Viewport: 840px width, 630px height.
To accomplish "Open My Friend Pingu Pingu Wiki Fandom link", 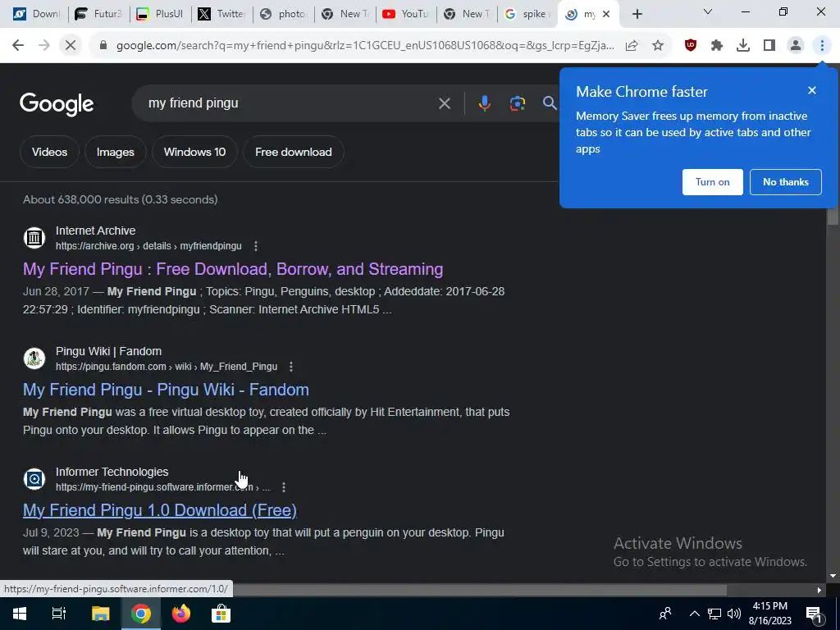I will click(166, 390).
